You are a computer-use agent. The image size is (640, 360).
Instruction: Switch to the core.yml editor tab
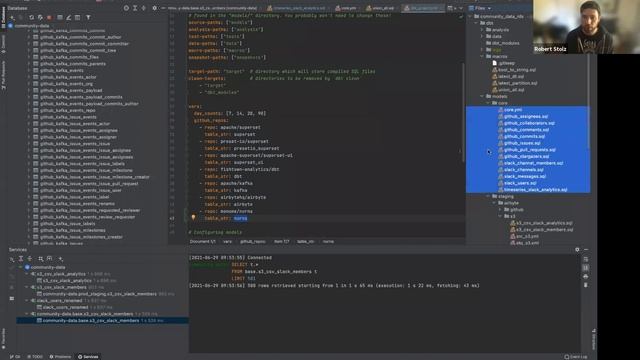[x=346, y=8]
